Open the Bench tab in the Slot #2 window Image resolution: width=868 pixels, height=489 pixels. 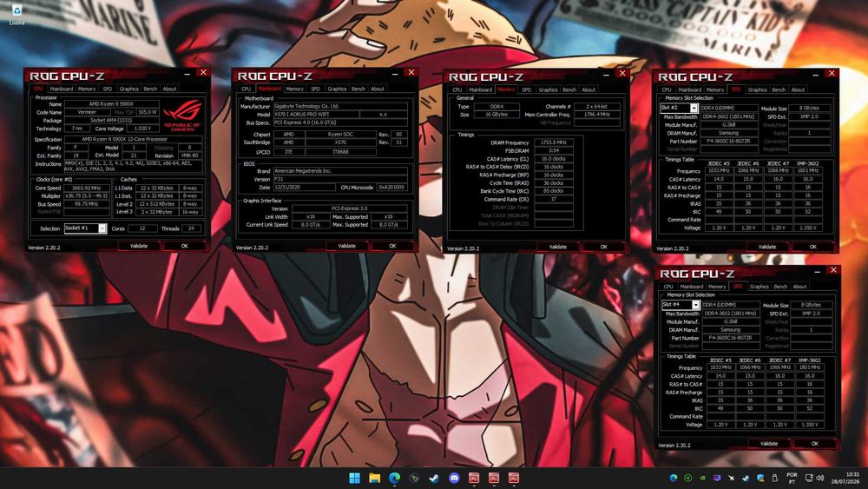pyautogui.click(x=779, y=89)
